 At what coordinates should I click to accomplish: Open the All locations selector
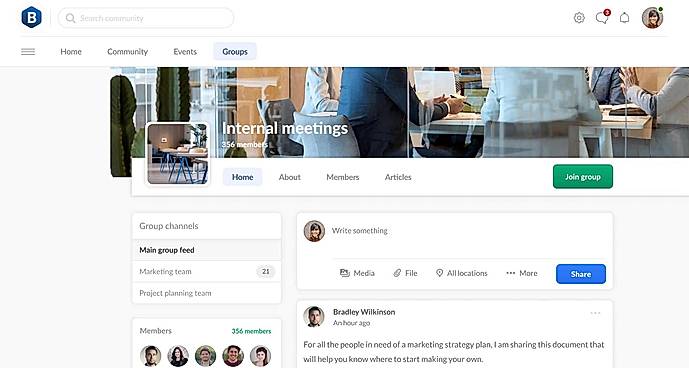click(x=461, y=273)
